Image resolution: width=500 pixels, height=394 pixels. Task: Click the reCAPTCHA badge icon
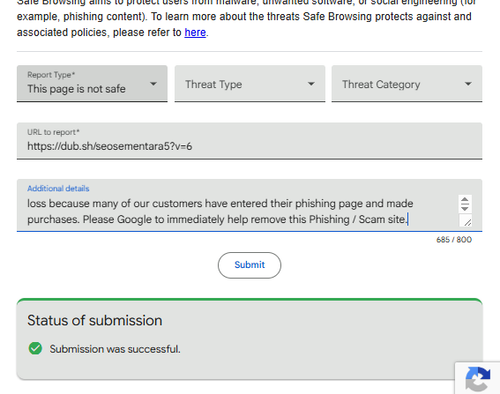click(478, 379)
